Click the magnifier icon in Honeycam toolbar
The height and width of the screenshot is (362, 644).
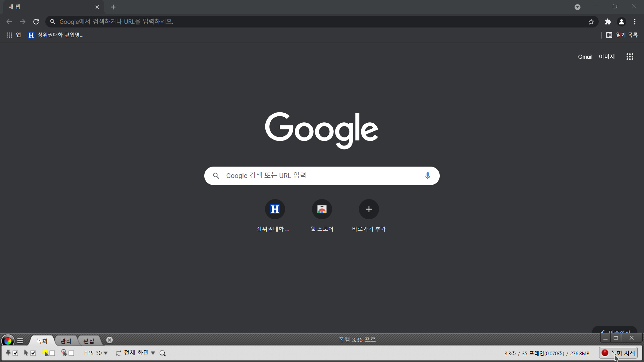(x=163, y=353)
